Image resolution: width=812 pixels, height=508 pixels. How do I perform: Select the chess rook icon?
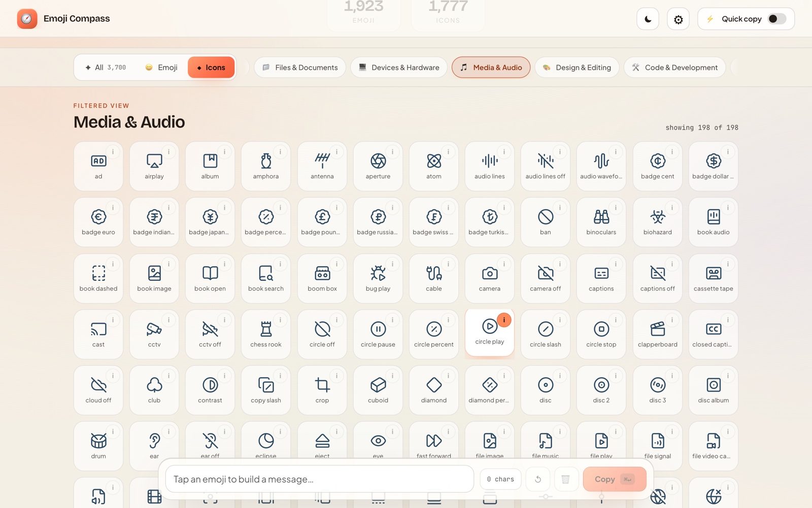[266, 334]
